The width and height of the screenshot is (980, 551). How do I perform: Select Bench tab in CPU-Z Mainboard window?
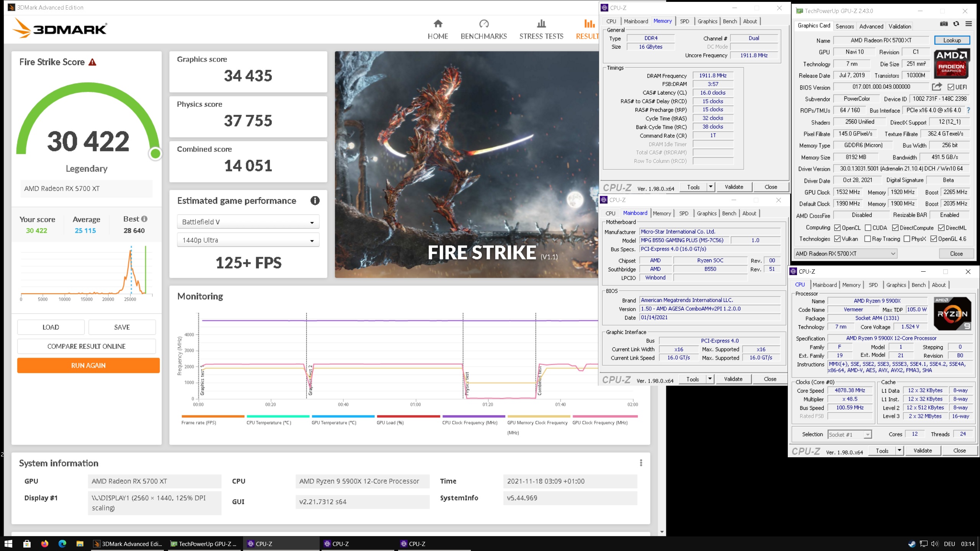[x=729, y=214]
